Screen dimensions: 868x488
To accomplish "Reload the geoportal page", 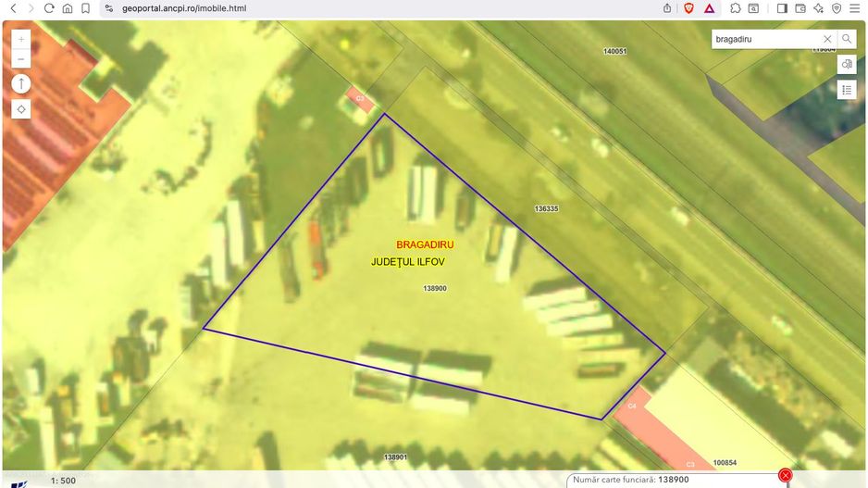I will (49, 8).
